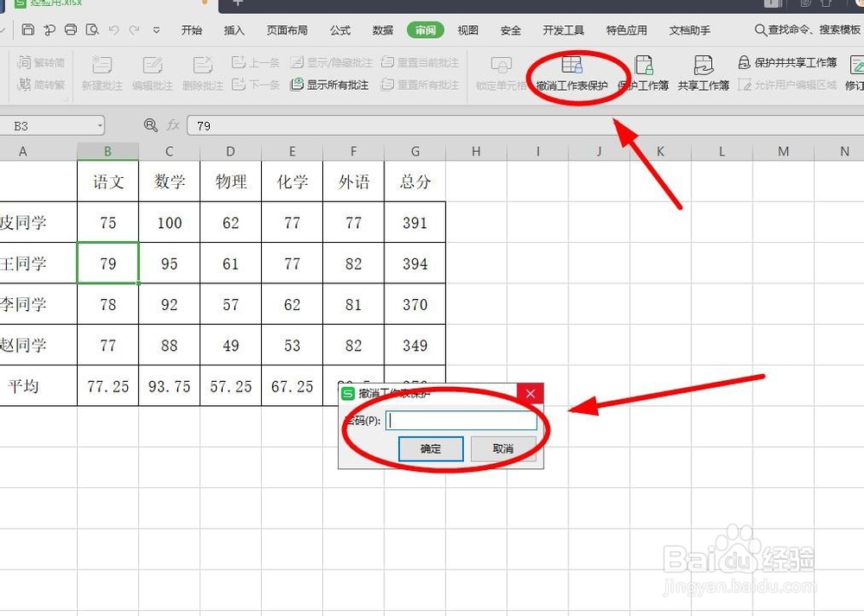Viewport: 864px width, 616px height.
Task: Select cell with total 394
Action: (x=415, y=264)
